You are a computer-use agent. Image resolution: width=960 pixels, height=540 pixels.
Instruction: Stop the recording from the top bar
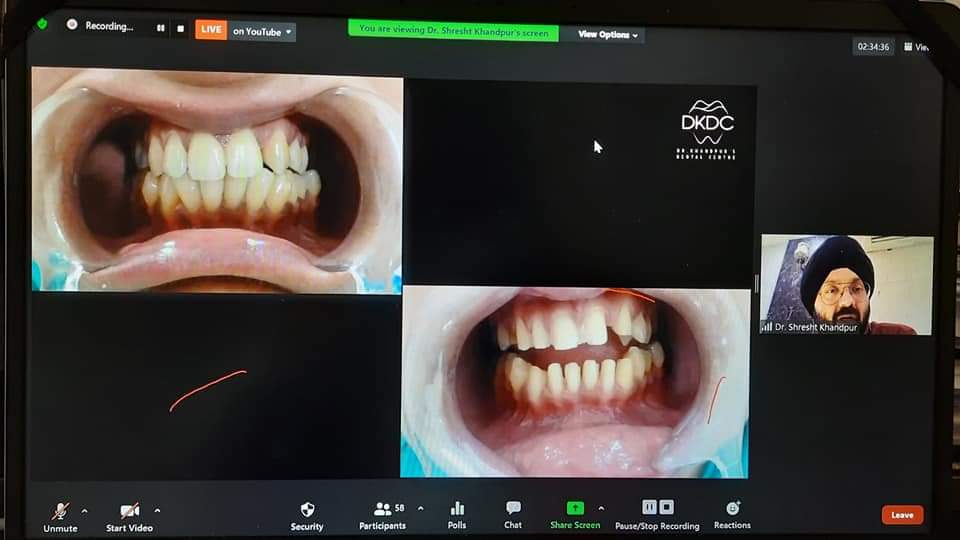(181, 29)
